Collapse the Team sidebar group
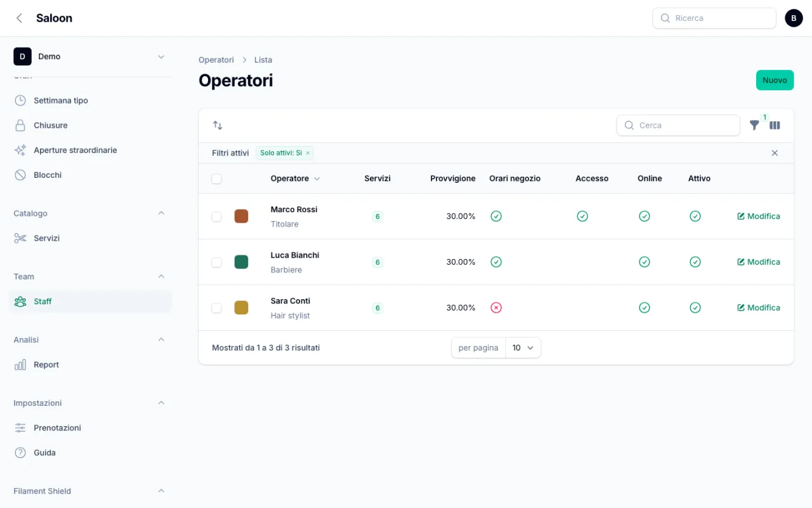This screenshot has height=508, width=812. (161, 276)
